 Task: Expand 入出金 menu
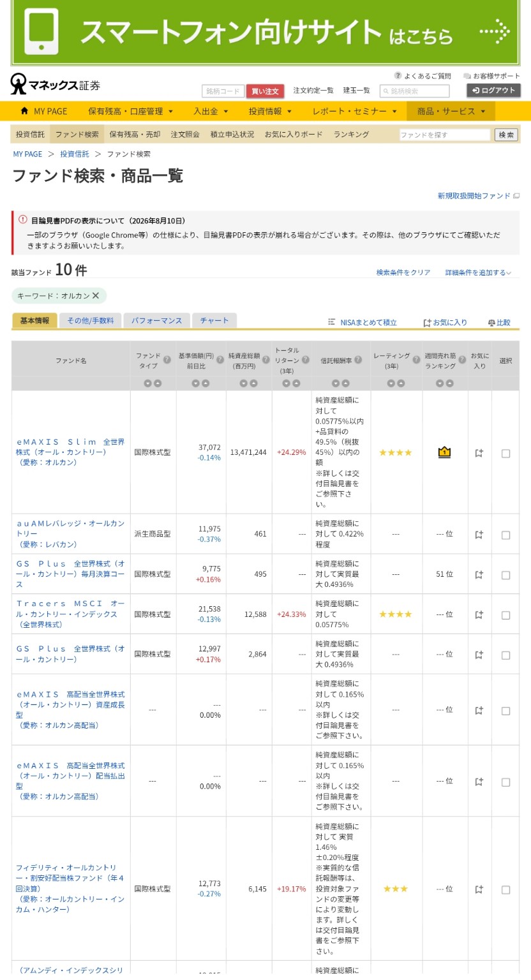point(211,111)
